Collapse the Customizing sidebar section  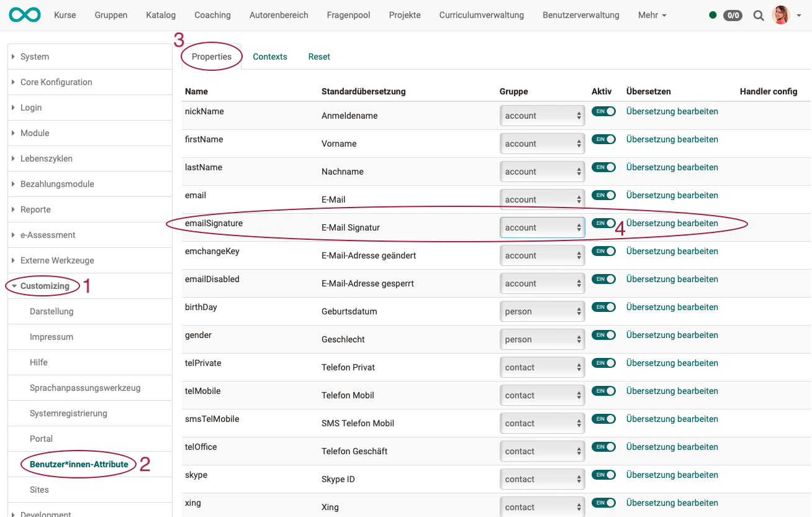45,286
